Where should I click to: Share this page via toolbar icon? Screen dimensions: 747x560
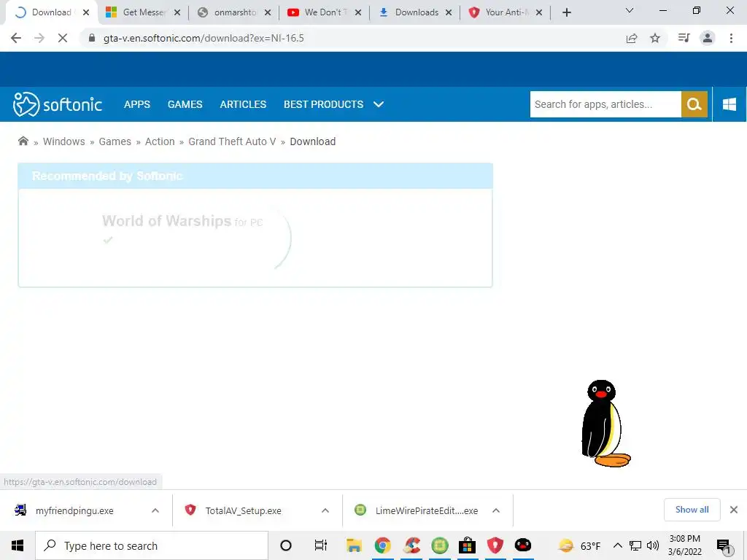click(x=632, y=38)
